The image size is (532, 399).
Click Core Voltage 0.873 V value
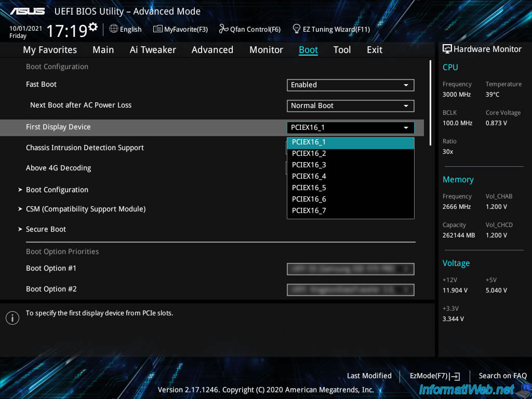coord(496,123)
